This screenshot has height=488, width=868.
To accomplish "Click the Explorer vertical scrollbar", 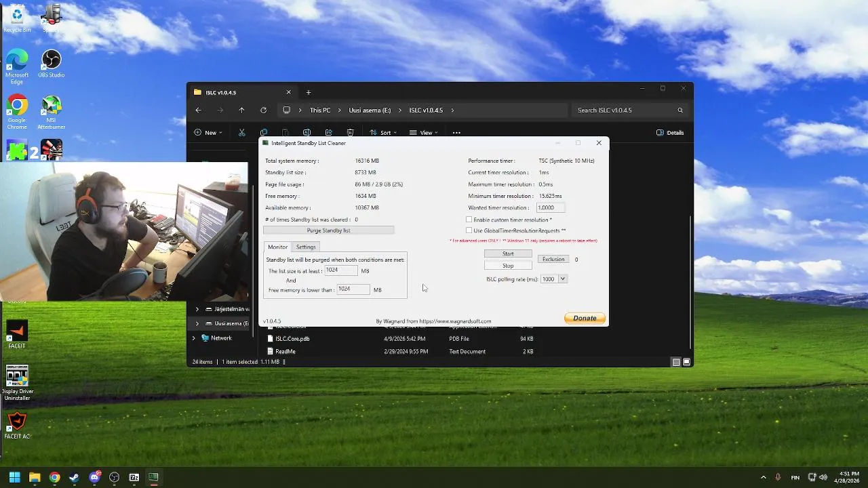I will (x=690, y=281).
